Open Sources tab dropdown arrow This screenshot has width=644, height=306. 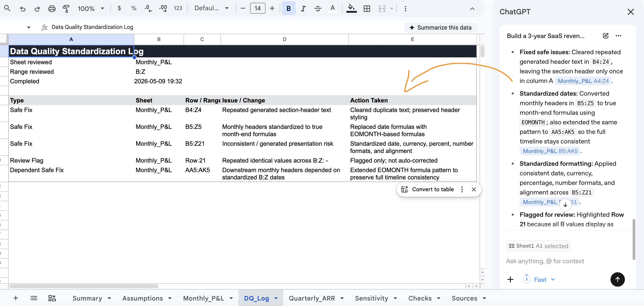[484, 298]
